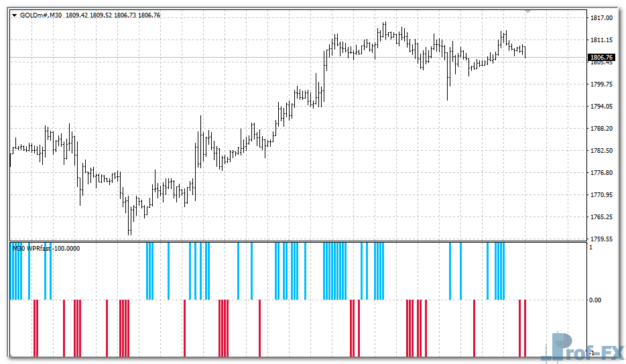The height and width of the screenshot is (364, 626).
Task: Click the 1811.25 price axis value
Action: pos(601,40)
